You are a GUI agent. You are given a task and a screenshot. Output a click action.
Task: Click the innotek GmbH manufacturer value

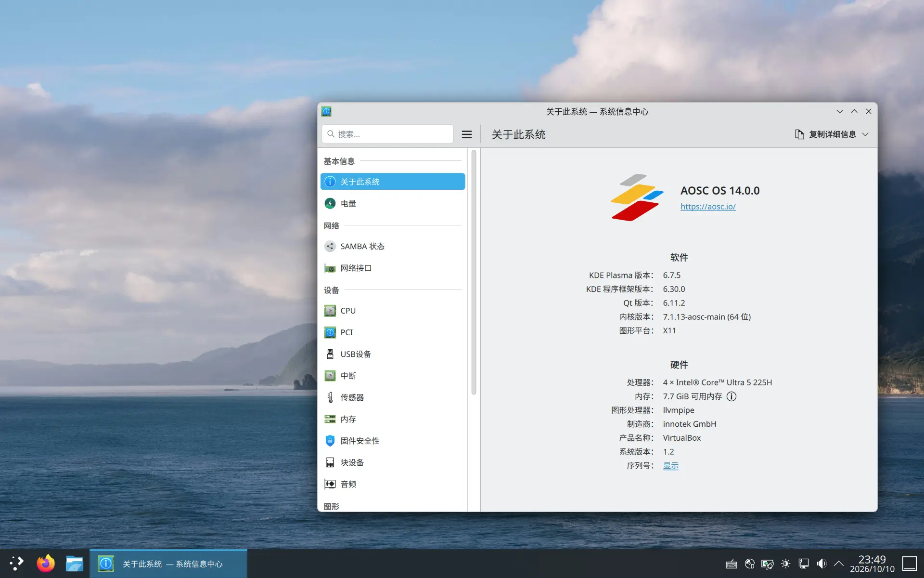pos(690,424)
